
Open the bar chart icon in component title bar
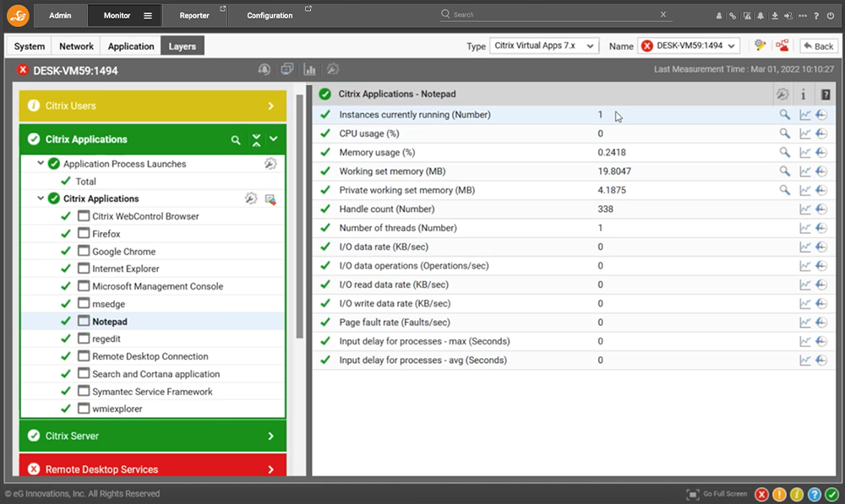tap(310, 69)
